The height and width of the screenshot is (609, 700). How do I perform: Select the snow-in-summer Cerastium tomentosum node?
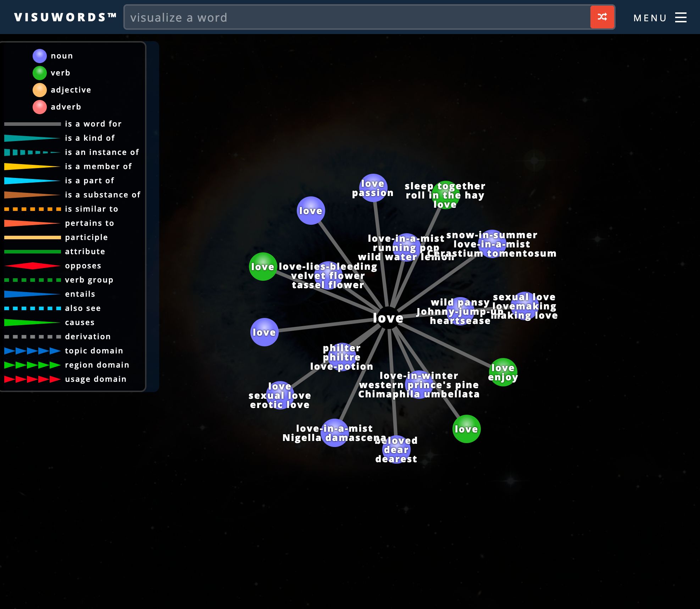click(x=492, y=244)
